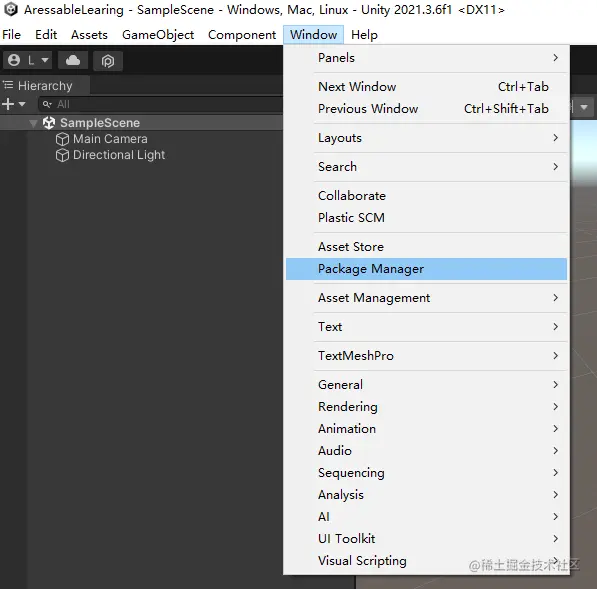Select the SampleScene row
597x589 pixels.
[141, 123]
